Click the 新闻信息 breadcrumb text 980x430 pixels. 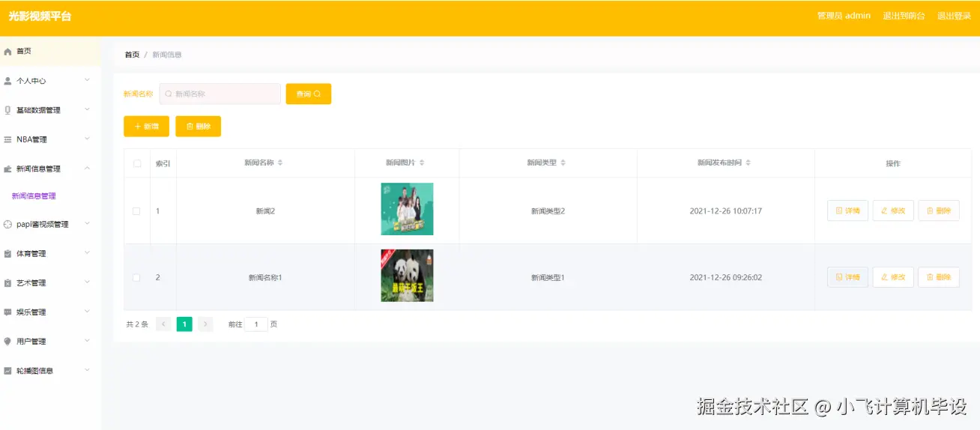(167, 55)
